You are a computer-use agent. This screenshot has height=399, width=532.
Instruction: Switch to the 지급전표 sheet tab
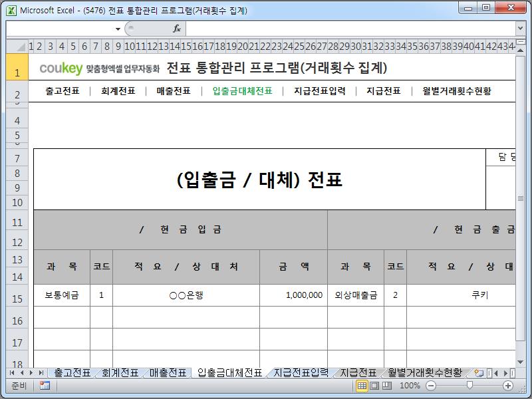coord(358,373)
